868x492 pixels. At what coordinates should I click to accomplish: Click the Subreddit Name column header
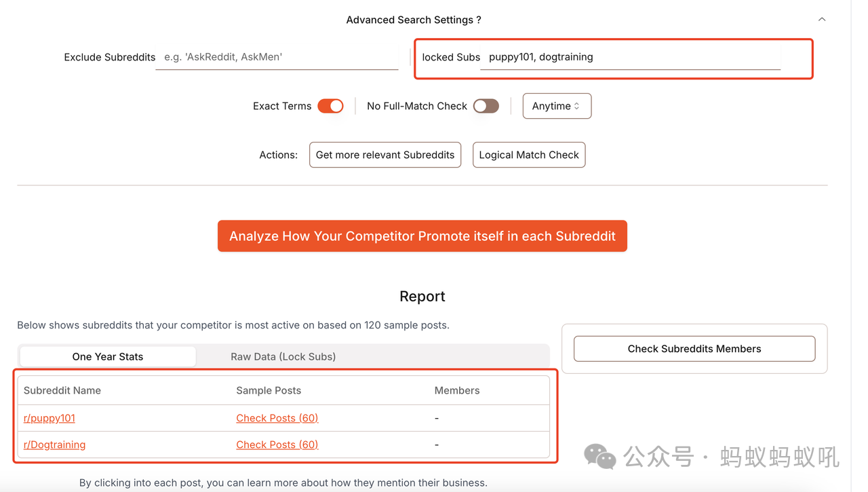click(62, 390)
